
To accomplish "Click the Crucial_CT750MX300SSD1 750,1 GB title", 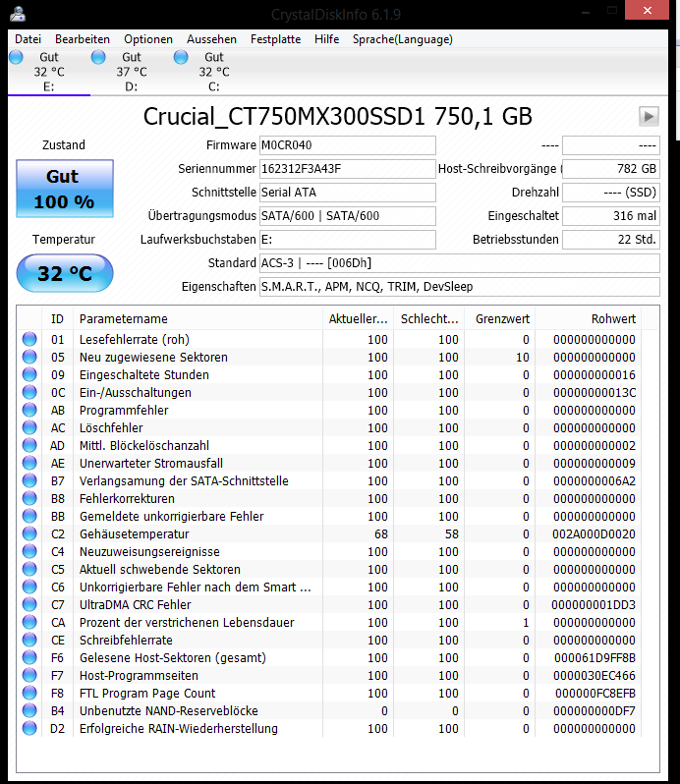I will (337, 117).
